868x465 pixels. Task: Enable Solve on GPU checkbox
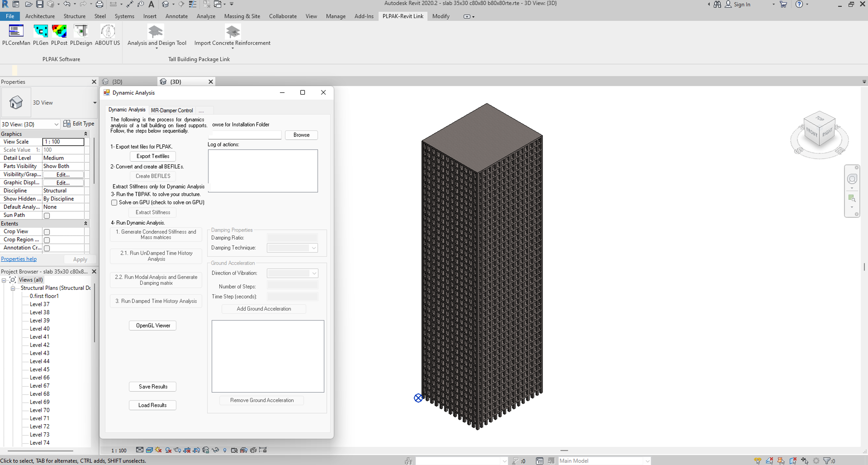114,202
